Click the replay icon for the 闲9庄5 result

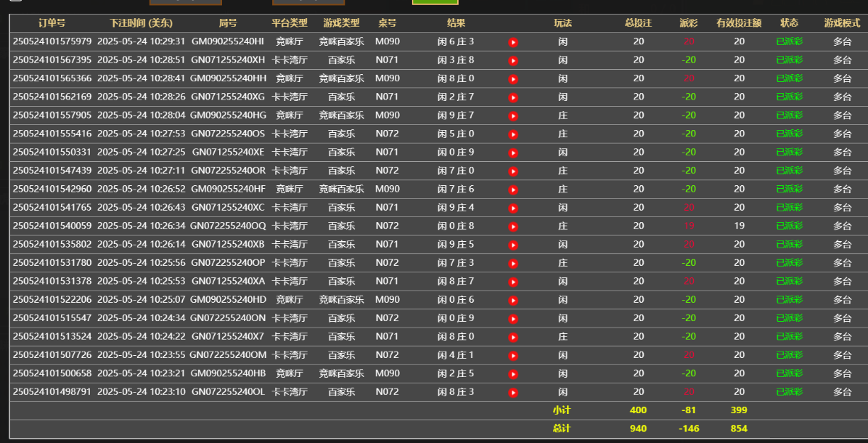click(513, 244)
